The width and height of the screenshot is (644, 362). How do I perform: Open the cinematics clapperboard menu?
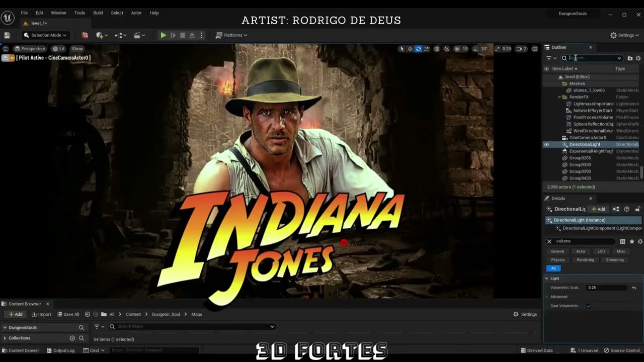(x=139, y=35)
